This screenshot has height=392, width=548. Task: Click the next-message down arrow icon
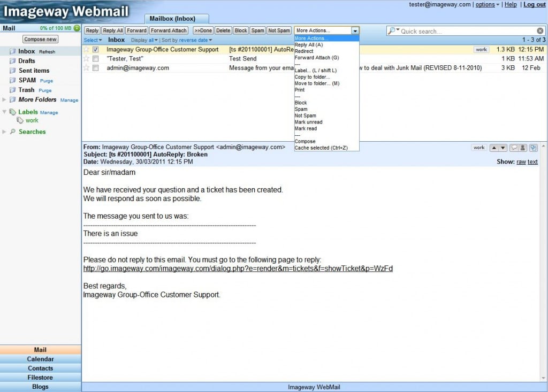502,148
